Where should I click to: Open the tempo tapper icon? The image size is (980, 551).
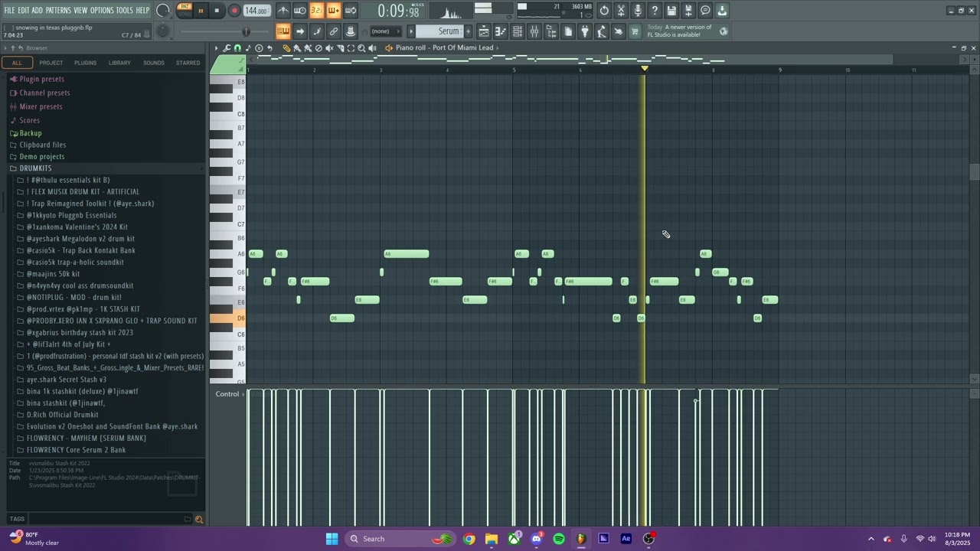602,31
